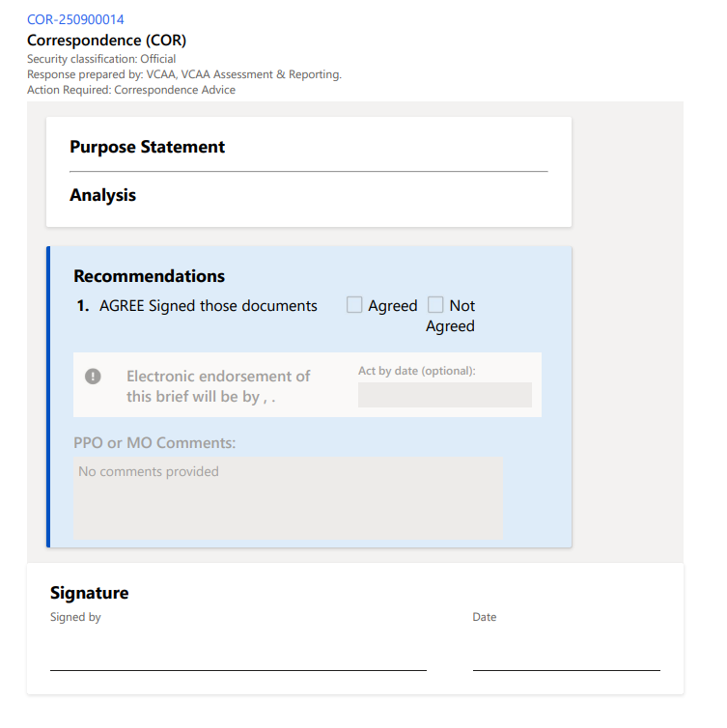
Task: Click the PPO or MO Comments box
Action: tap(288, 497)
